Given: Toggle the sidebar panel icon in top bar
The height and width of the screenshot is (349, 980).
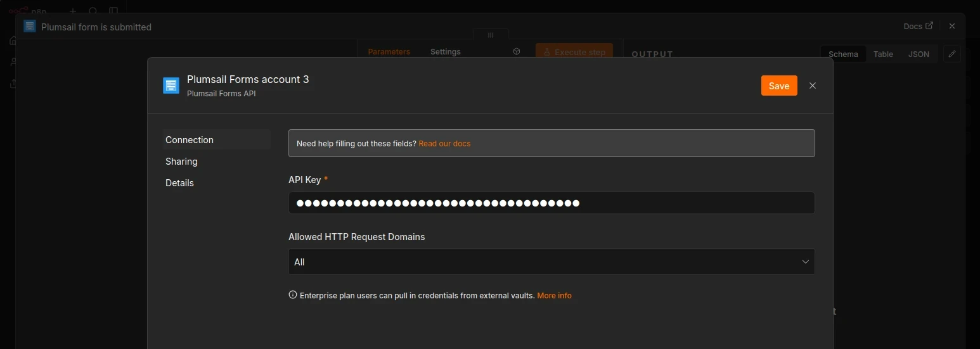Looking at the screenshot, I should click(x=113, y=11).
